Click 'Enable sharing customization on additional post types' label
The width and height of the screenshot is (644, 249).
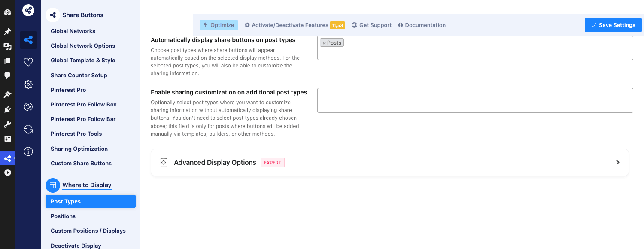click(229, 92)
